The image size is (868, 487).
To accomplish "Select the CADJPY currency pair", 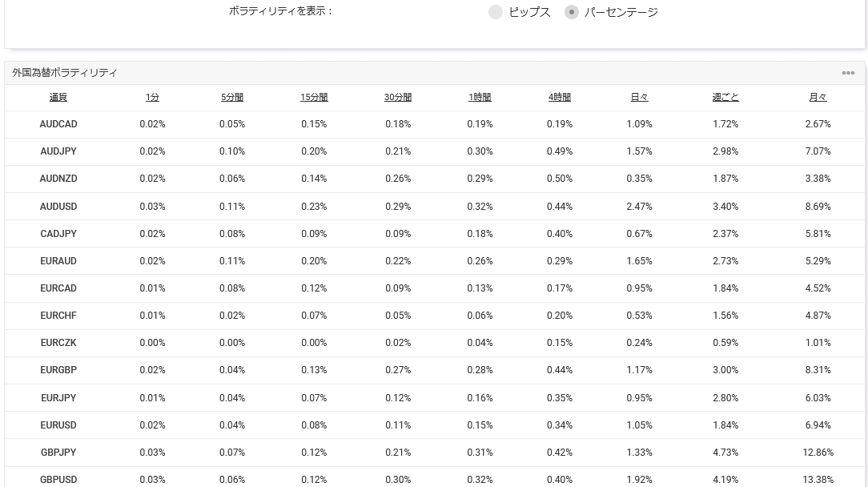I will (x=58, y=234).
